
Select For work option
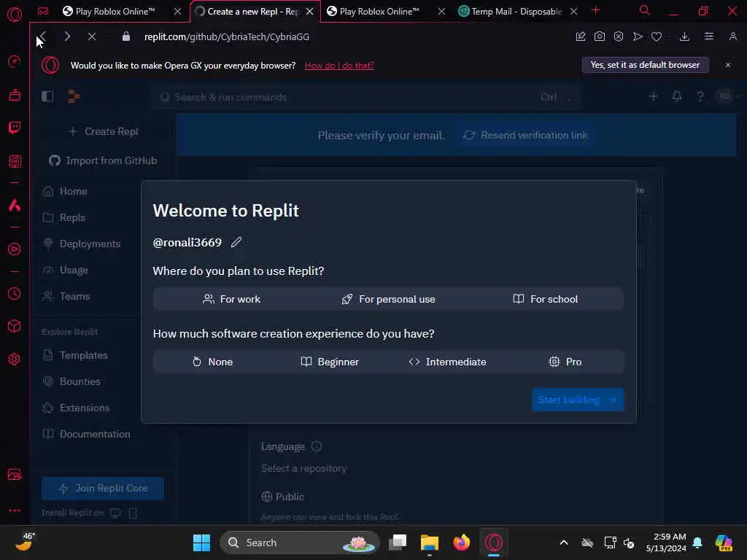[231, 299]
